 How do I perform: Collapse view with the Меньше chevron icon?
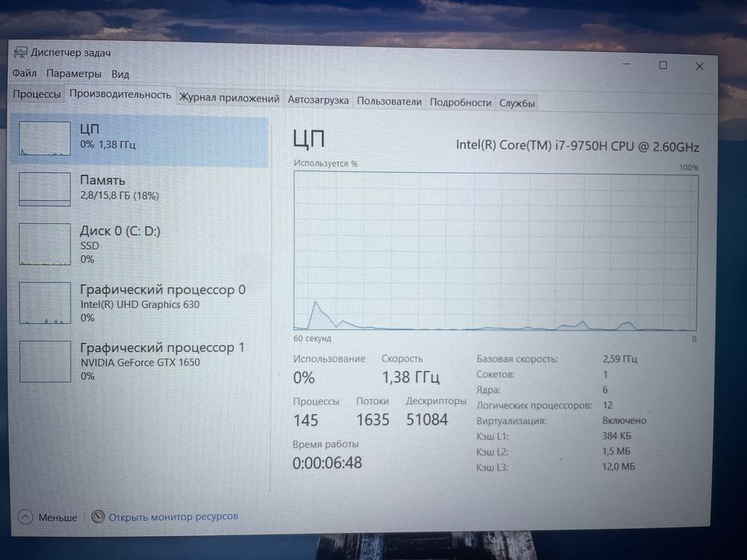(26, 517)
